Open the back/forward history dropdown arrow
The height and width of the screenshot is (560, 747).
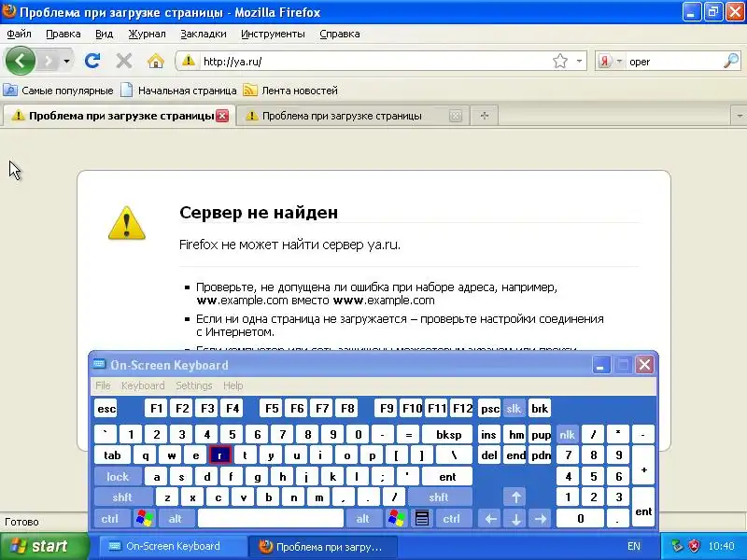click(66, 61)
